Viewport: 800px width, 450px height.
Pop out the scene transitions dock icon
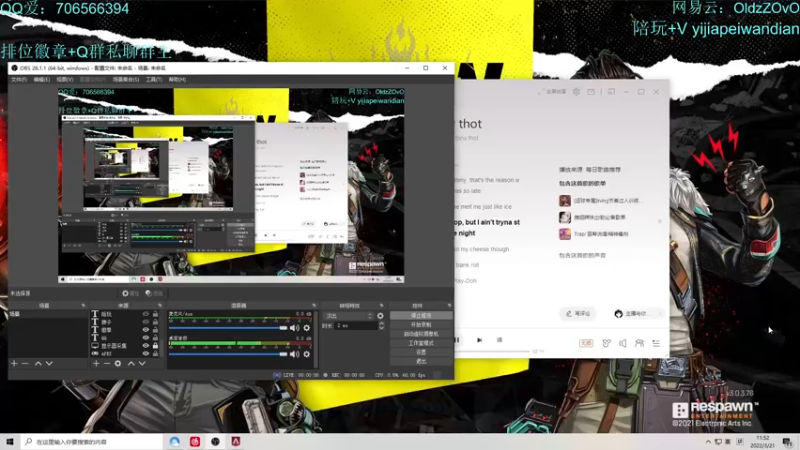381,306
